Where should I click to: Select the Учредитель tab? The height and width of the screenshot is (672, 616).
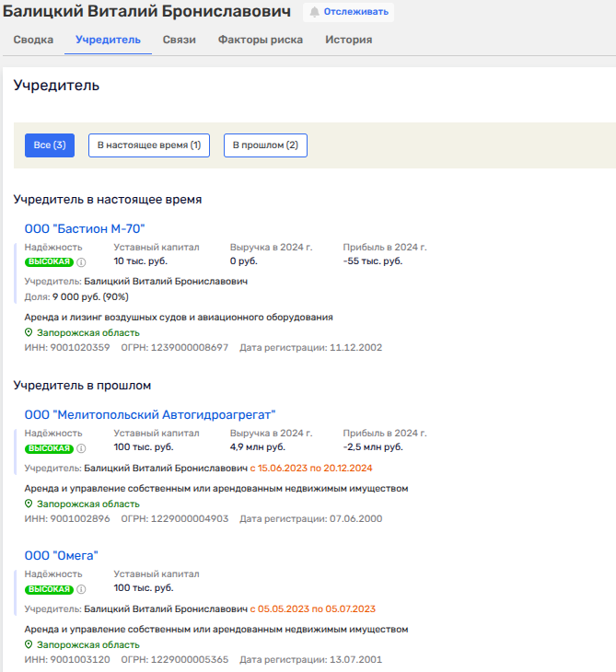point(108,41)
